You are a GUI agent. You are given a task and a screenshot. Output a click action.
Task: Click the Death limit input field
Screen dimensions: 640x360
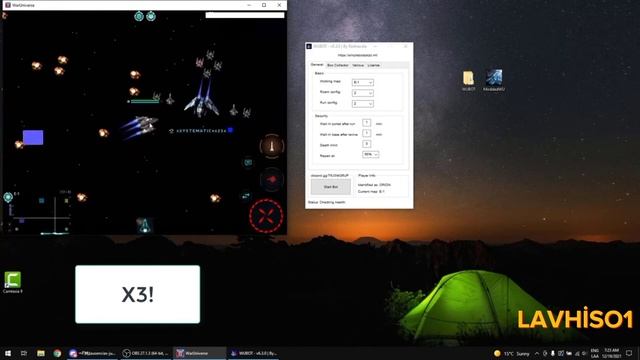click(x=367, y=144)
